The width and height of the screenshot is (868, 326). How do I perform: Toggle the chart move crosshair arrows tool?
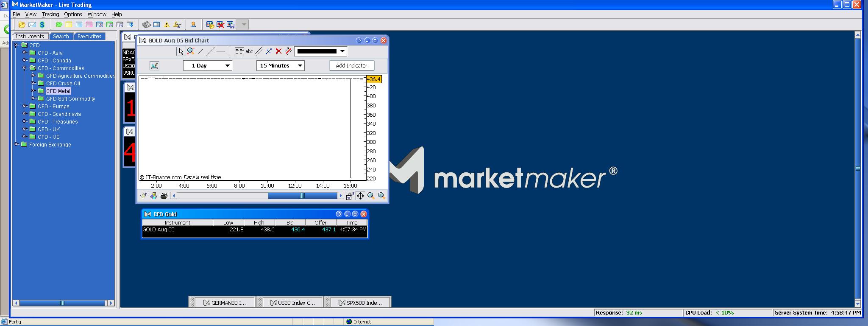point(360,196)
